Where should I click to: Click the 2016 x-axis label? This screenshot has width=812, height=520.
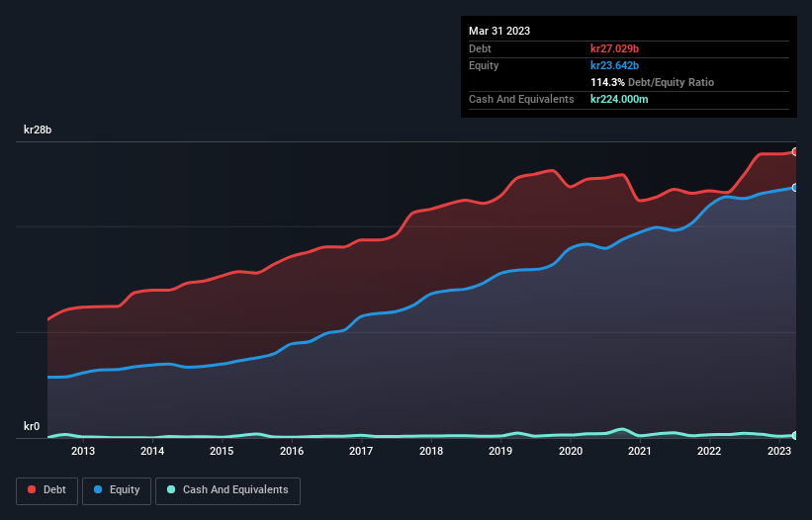(x=292, y=451)
